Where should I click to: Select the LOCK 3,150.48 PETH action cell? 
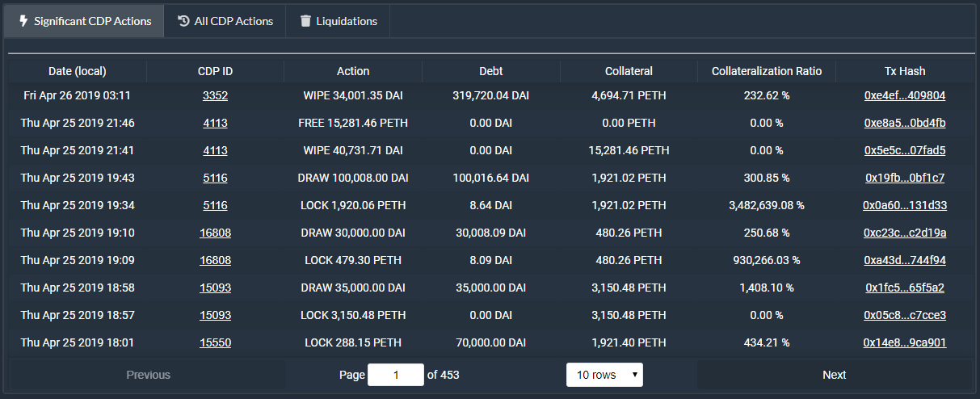pyautogui.click(x=353, y=315)
